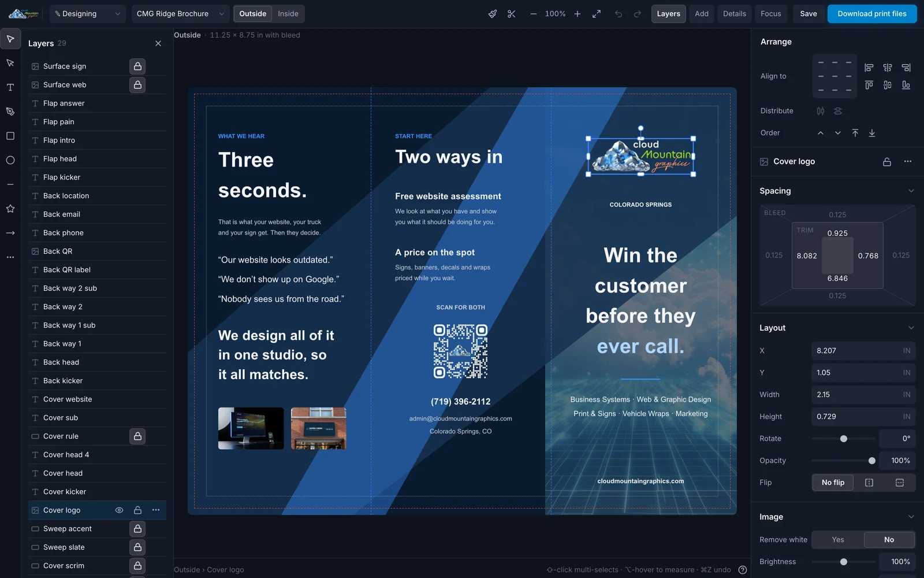Open help icon in status bar
Viewport: 924px width, 578px height.
click(x=743, y=570)
